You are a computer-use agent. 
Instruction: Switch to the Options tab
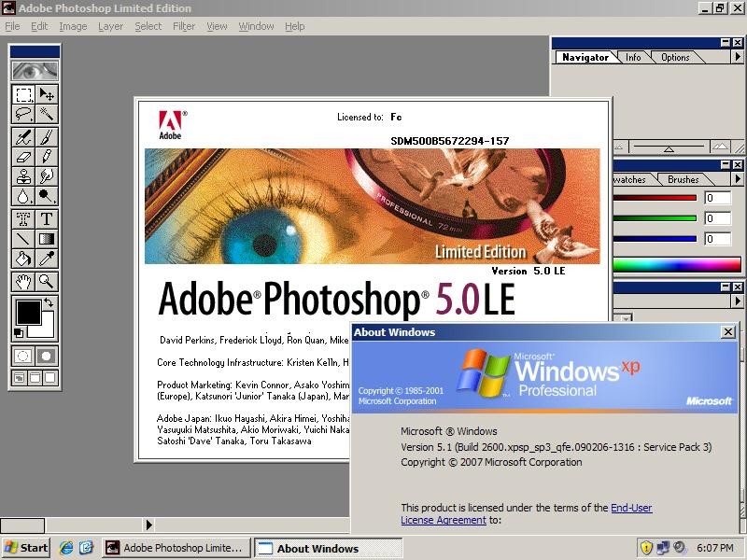[675, 57]
